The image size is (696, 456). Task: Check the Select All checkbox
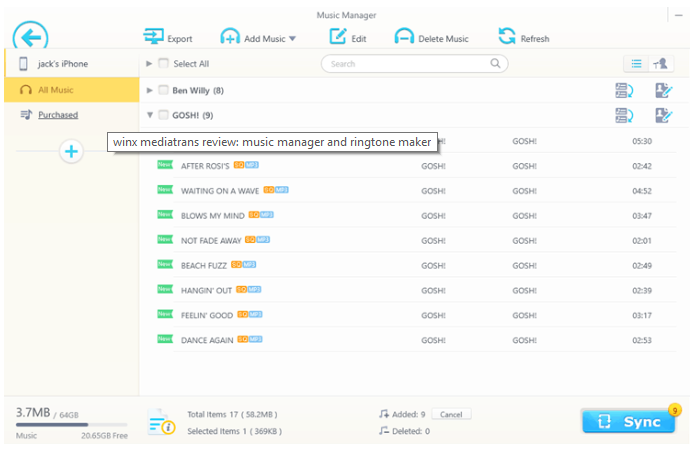point(163,63)
